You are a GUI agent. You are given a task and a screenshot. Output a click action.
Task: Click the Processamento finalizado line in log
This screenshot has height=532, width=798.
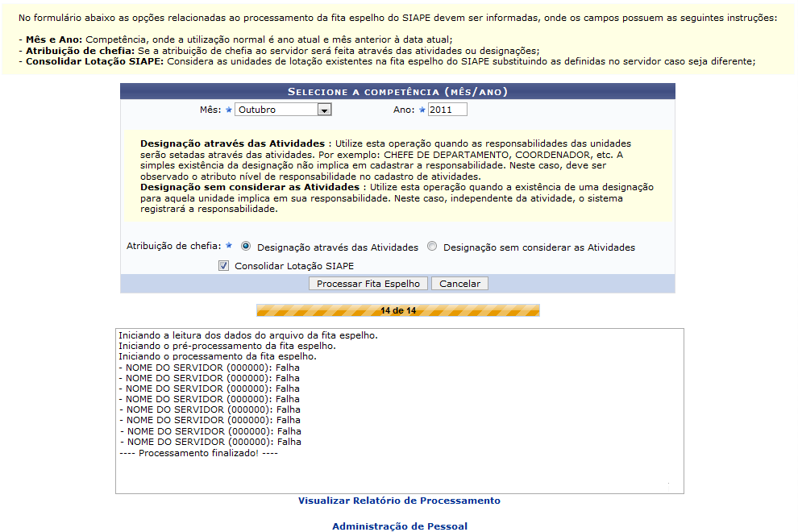197,453
